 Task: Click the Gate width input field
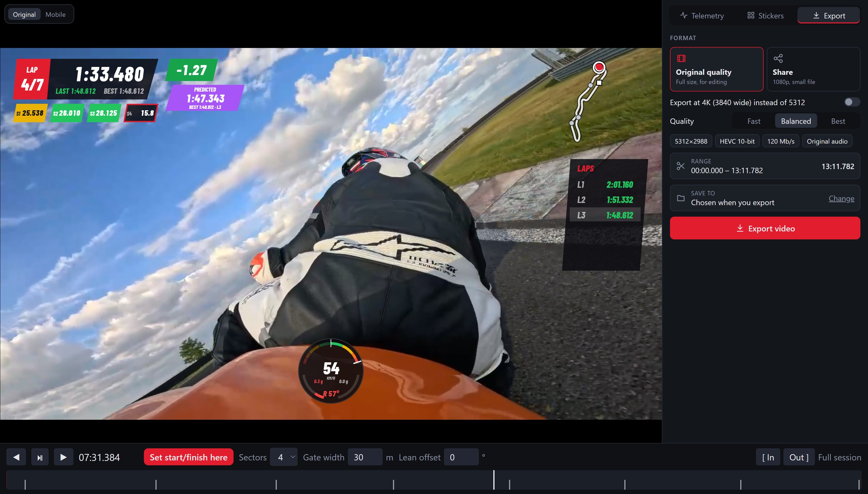tap(365, 457)
